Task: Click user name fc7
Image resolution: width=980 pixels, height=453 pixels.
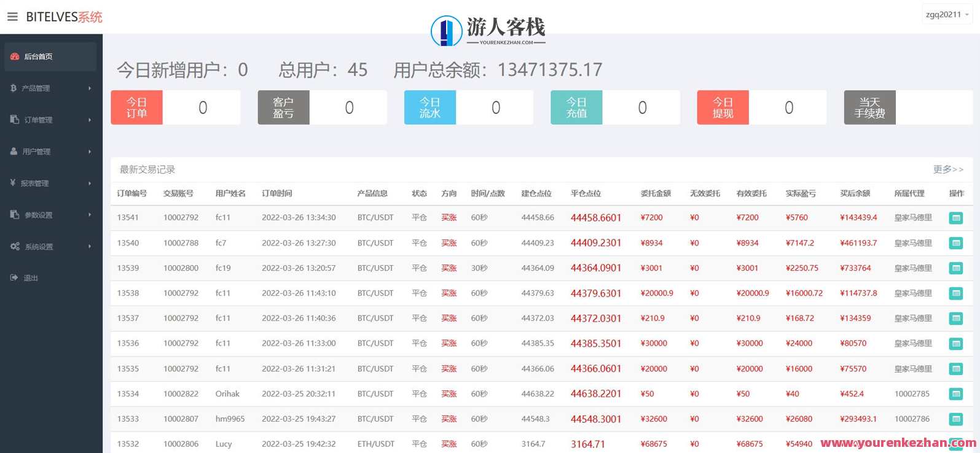Action: [x=221, y=243]
